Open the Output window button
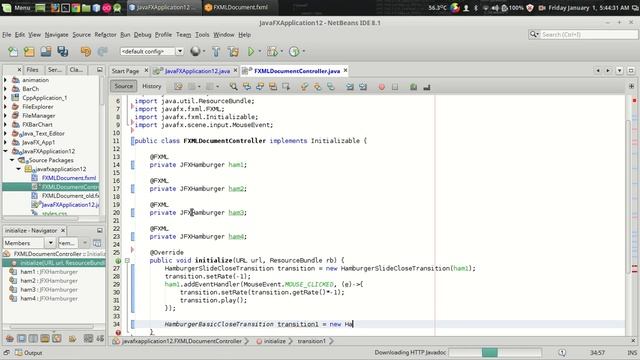Screen dimensions: 640x360 (x=29, y=353)
